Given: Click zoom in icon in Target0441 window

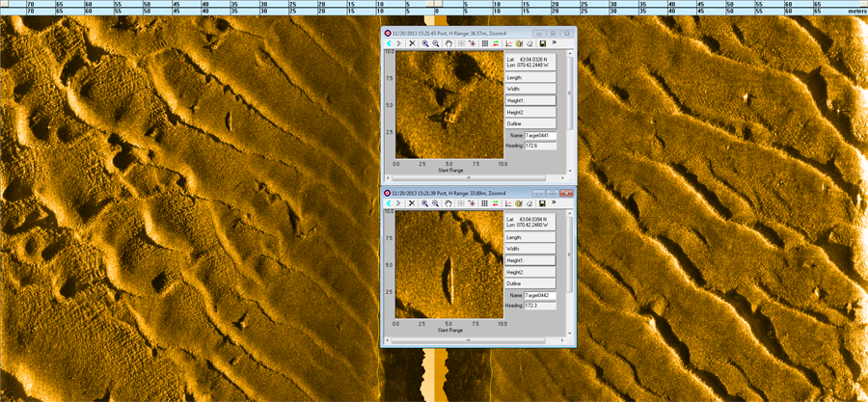Looking at the screenshot, I should [x=425, y=43].
